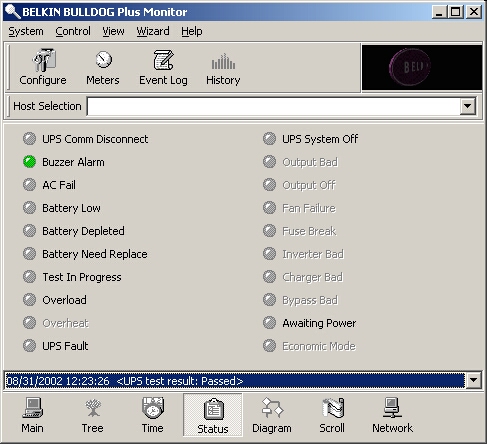Click the AC Fail indicator light
The height and width of the screenshot is (444, 487).
click(x=29, y=185)
